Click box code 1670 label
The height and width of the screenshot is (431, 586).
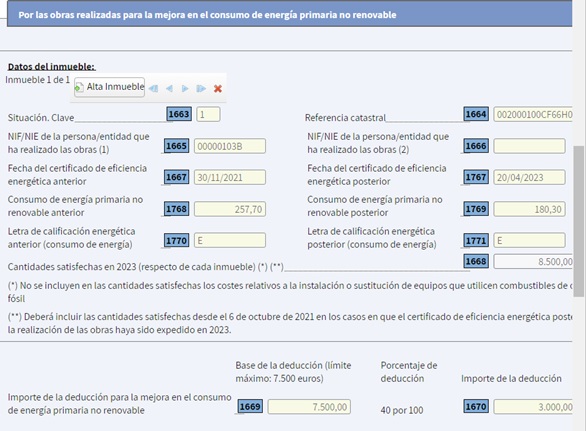(x=476, y=407)
